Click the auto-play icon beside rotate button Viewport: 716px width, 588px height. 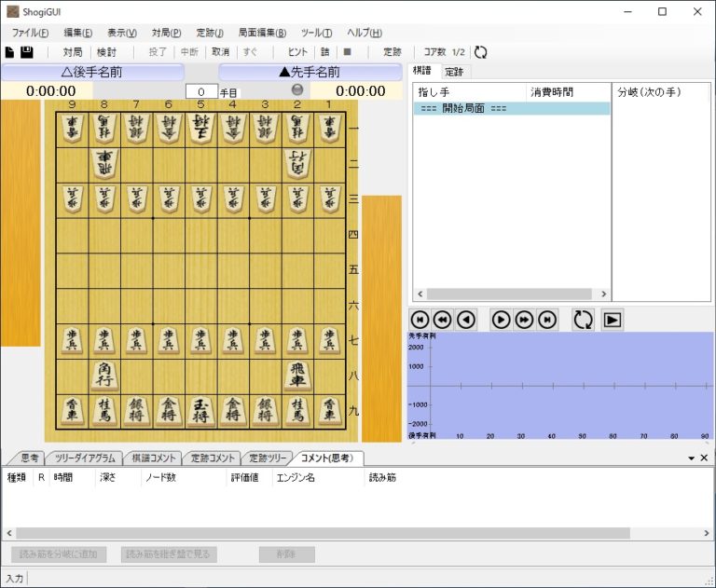612,320
